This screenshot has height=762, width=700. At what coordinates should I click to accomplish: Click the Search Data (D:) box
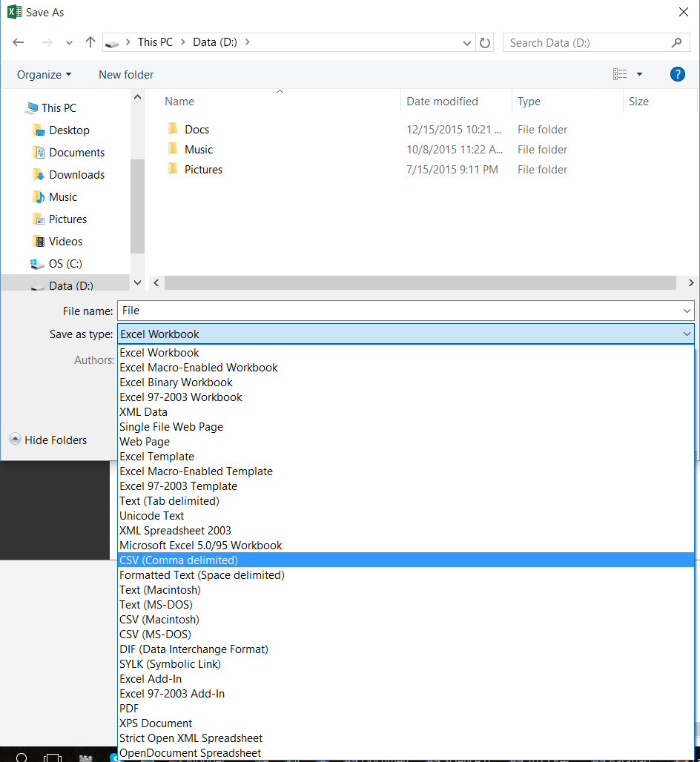(596, 42)
